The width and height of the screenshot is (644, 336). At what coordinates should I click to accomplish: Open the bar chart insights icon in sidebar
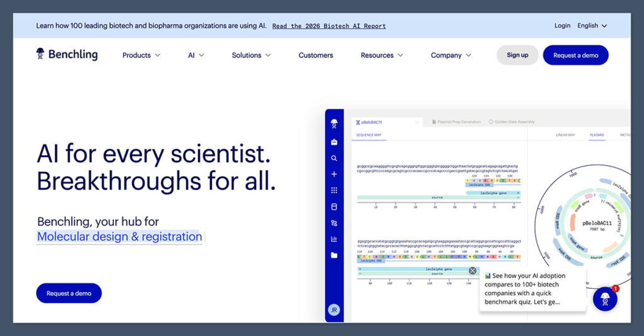click(334, 239)
